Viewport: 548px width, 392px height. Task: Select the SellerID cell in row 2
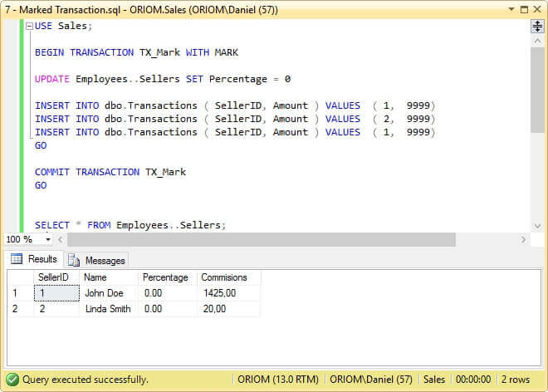tap(56, 309)
